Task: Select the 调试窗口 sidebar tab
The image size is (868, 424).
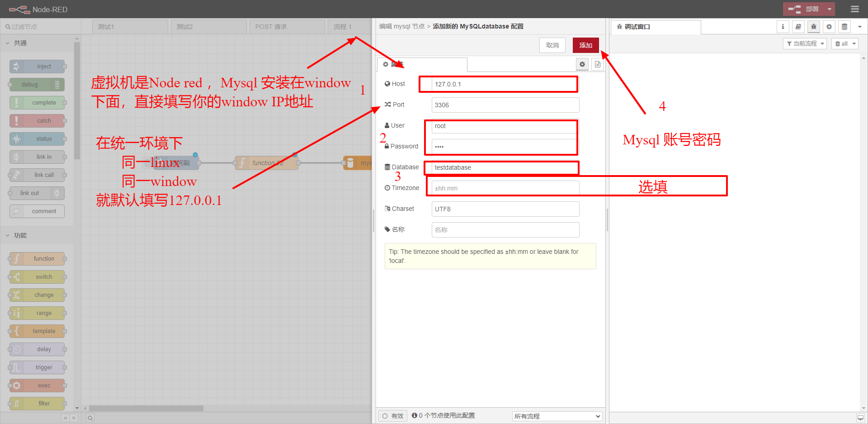Action: (656, 27)
